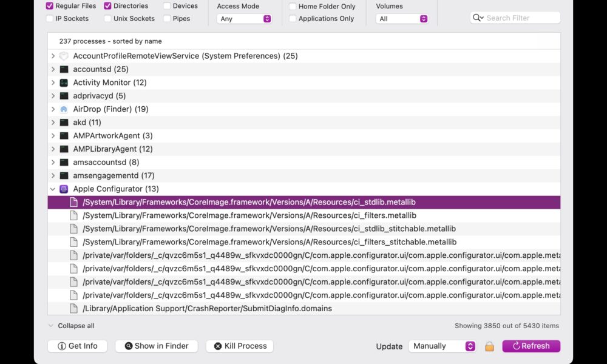Click the '237 processes - sorted by name' header

[110, 41]
